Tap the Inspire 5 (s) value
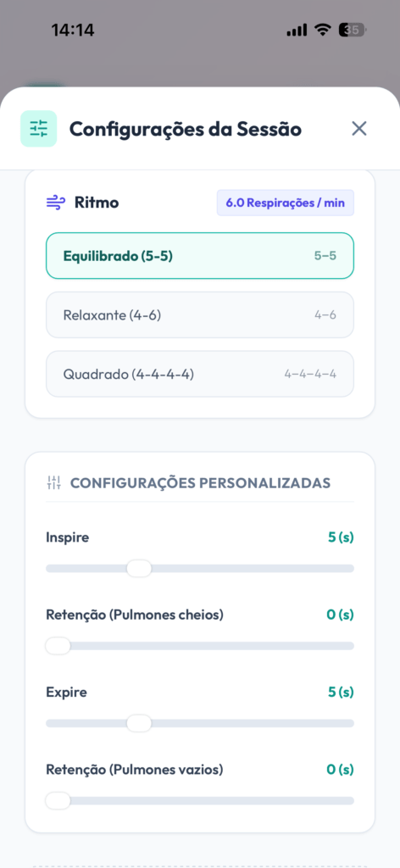The width and height of the screenshot is (400, 868). pyautogui.click(x=341, y=537)
